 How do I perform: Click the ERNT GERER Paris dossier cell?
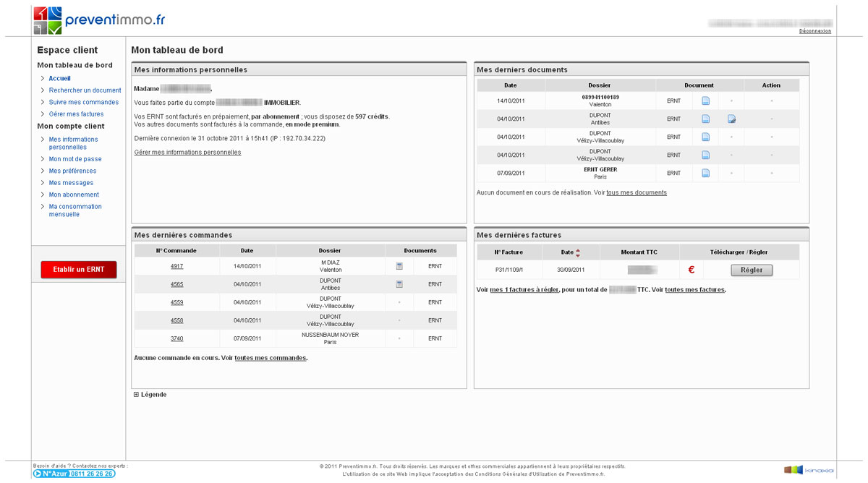click(600, 173)
